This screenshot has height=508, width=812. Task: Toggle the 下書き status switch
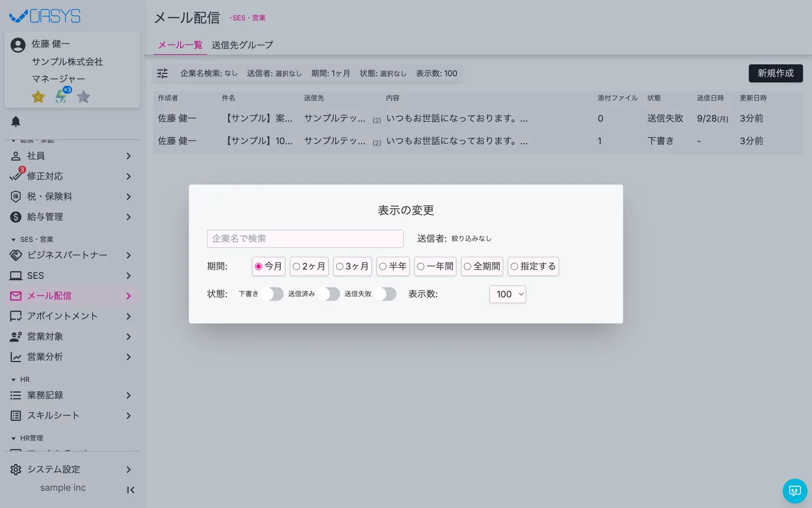coord(272,294)
